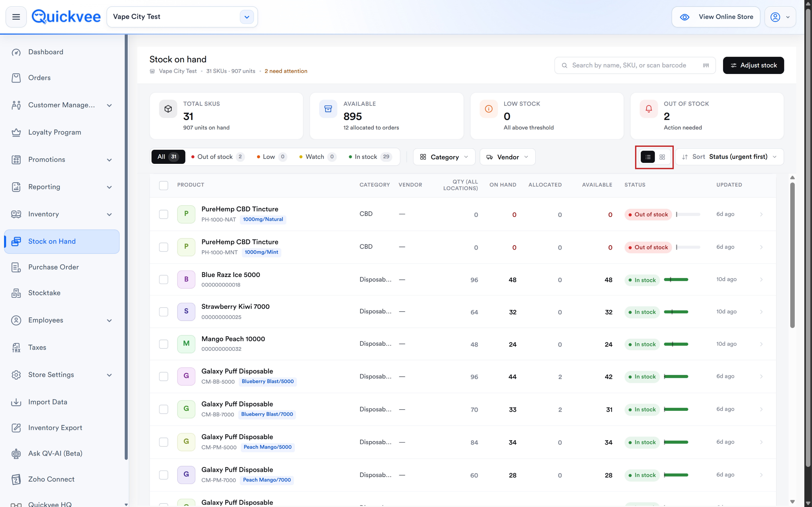Click the Purchase Order document icon
The width and height of the screenshot is (812, 507).
[16, 267]
